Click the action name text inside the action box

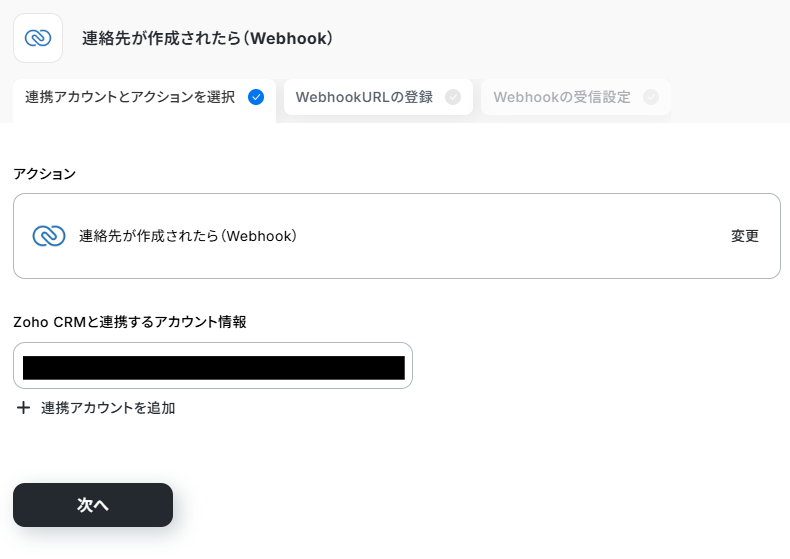coord(188,236)
